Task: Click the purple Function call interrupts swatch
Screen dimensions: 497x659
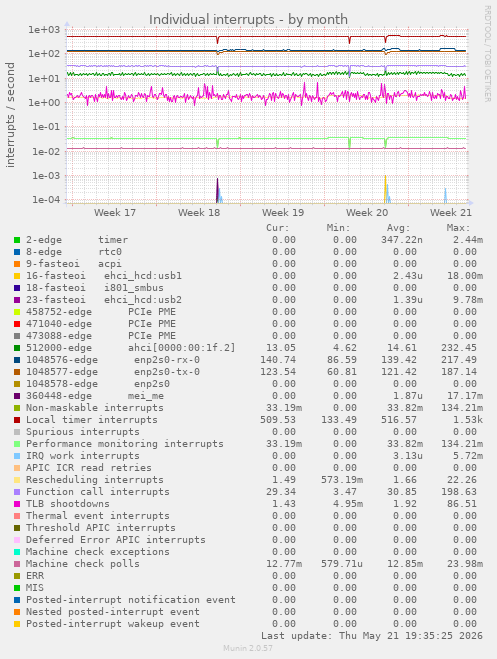Action: coord(17,492)
